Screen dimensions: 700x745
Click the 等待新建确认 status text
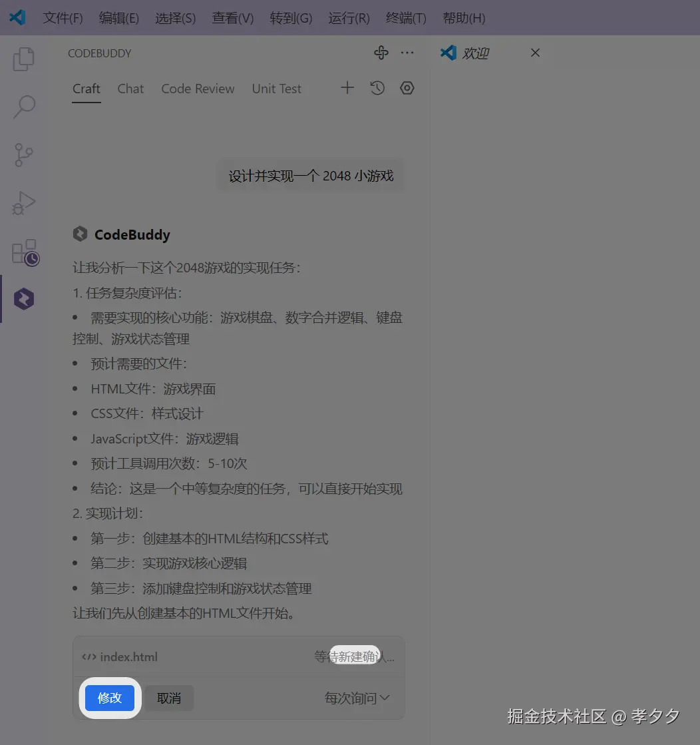click(x=354, y=656)
